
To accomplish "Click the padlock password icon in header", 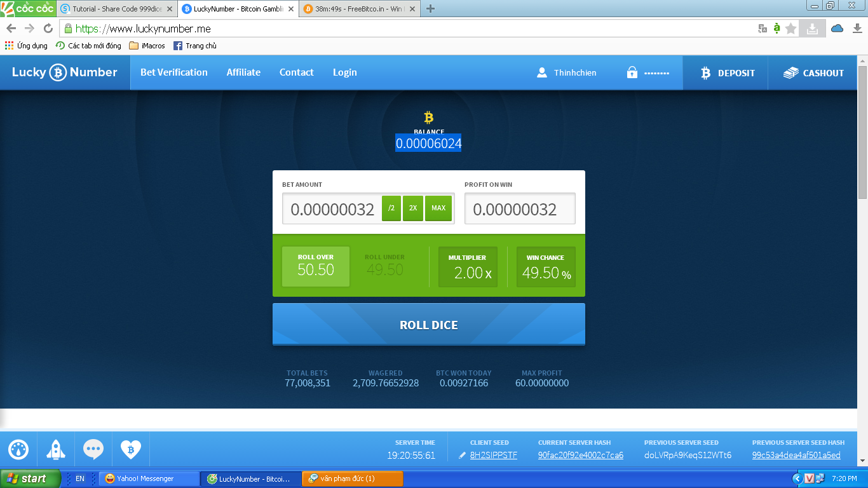I will pyautogui.click(x=632, y=72).
